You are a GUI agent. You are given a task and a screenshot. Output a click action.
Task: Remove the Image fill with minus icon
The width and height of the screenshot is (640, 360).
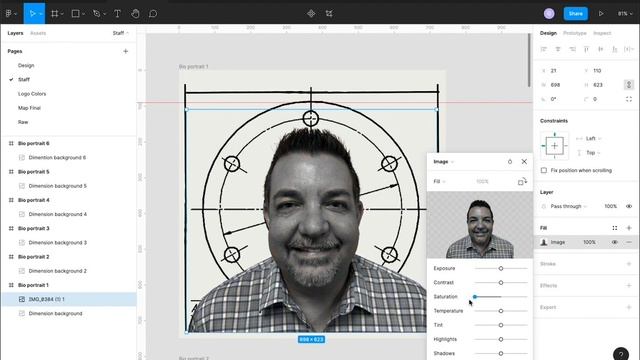629,242
